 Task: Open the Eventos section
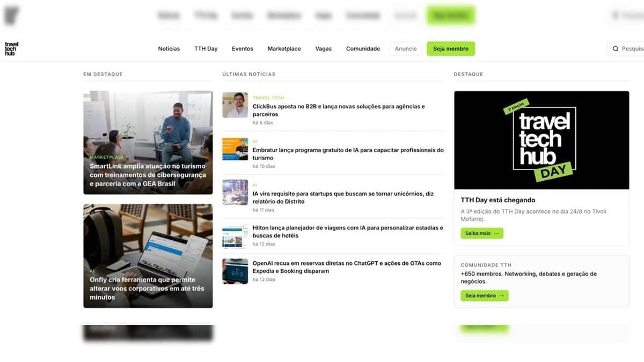click(243, 49)
